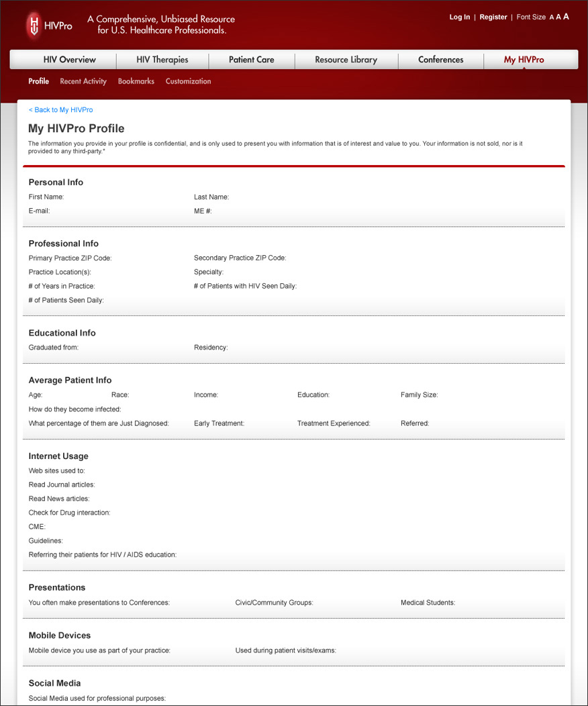Open the HIV Therapies tab
588x706 pixels.
(x=162, y=60)
